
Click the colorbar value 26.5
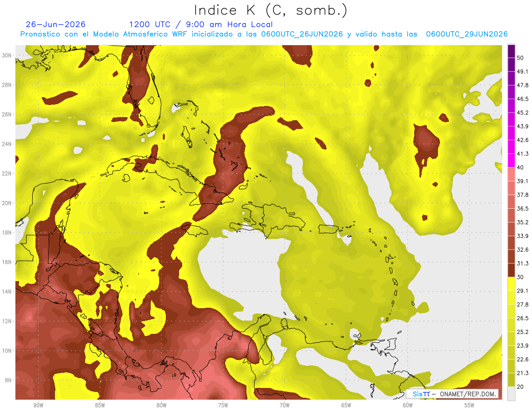[523, 318]
